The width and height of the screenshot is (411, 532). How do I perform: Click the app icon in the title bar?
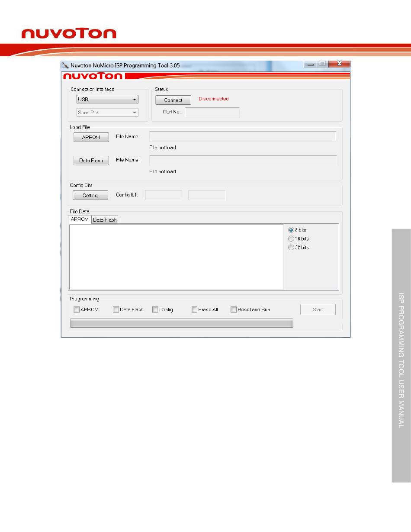pos(65,65)
